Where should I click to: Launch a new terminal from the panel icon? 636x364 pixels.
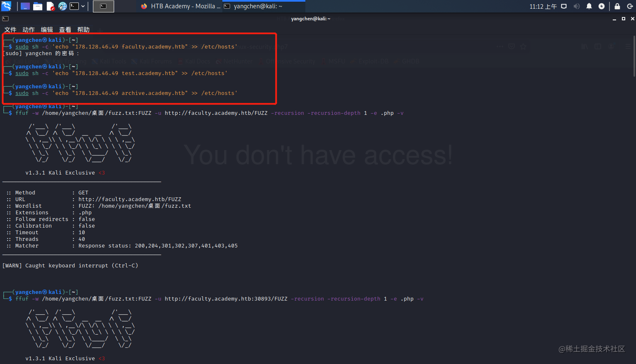click(74, 6)
